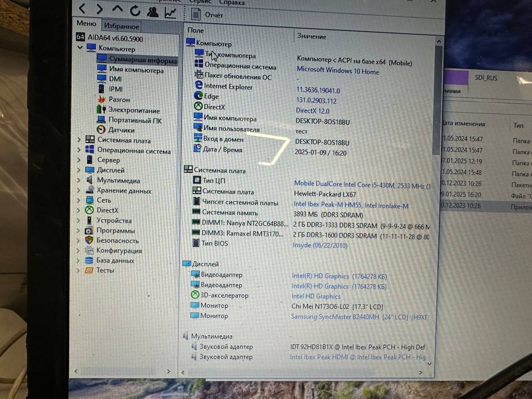Expand the Сеть tree node
This screenshot has width=532, height=399.
(x=79, y=200)
